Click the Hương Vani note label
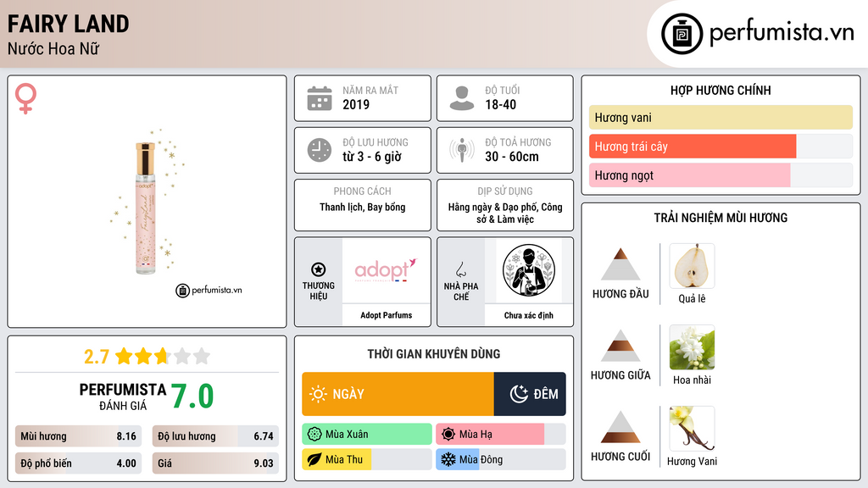 click(692, 462)
